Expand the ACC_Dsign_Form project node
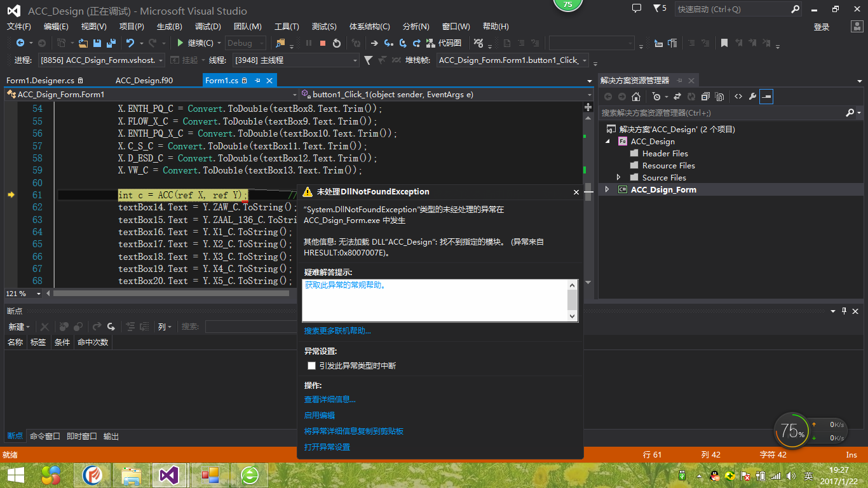 click(607, 189)
